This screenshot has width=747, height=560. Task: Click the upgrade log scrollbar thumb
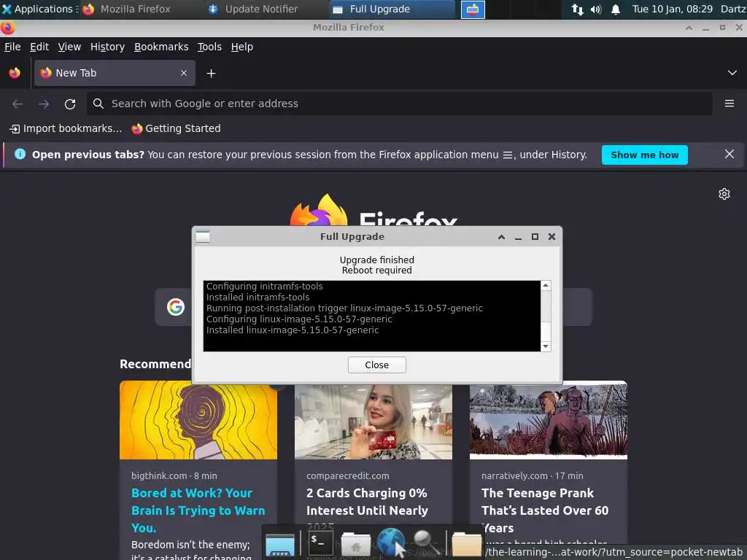[x=546, y=332]
